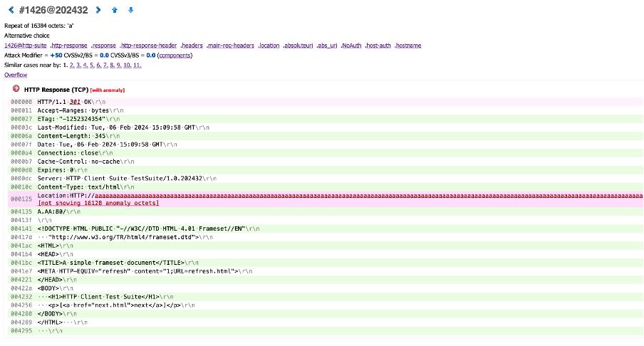Image resolution: width=644 pixels, height=346 pixels.
Task: Open similar case 2
Action: [72, 65]
